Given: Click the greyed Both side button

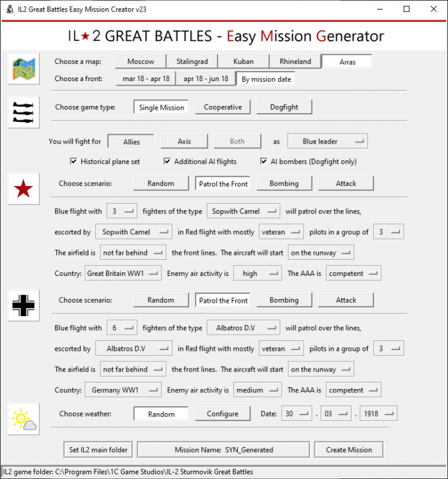Looking at the screenshot, I should tap(238, 141).
